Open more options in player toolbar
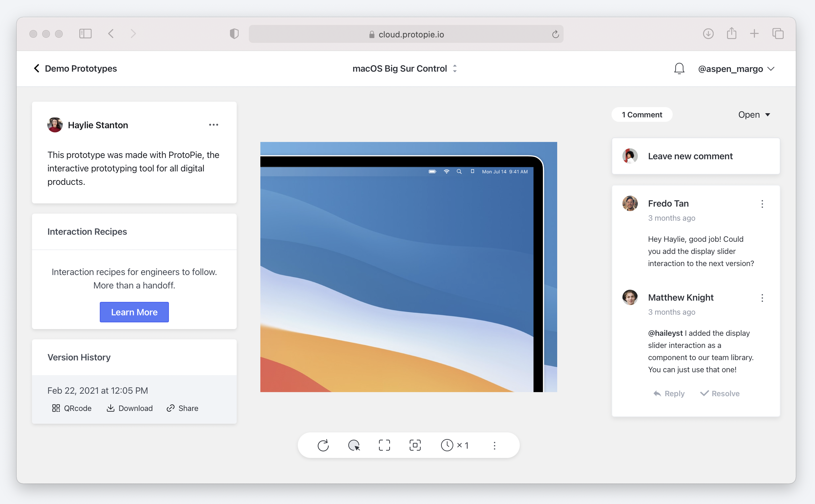Image resolution: width=815 pixels, height=504 pixels. point(494,445)
